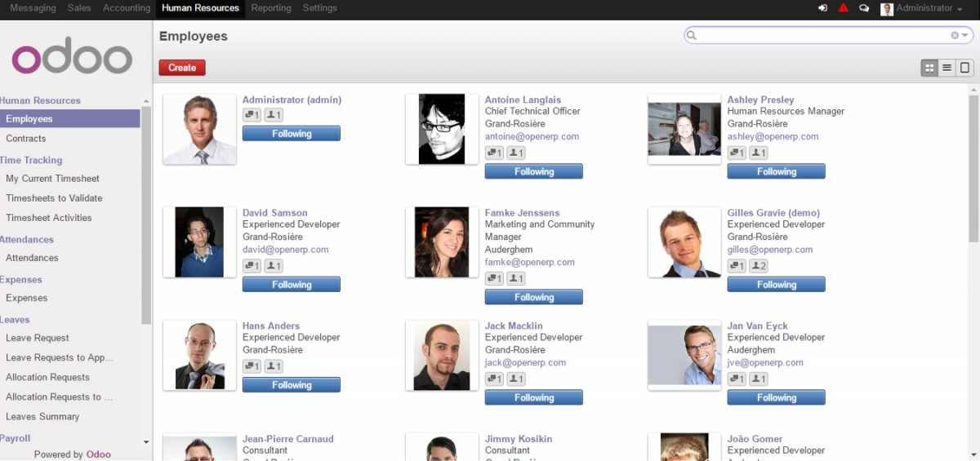980x461 pixels.
Task: Open Jack Macklin's employee photo
Action: pyautogui.click(x=441, y=354)
